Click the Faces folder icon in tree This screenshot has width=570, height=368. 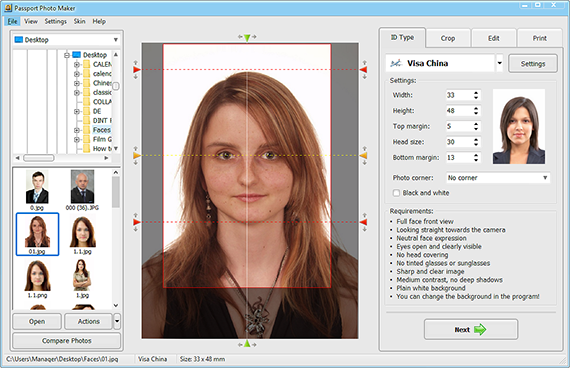(x=87, y=130)
